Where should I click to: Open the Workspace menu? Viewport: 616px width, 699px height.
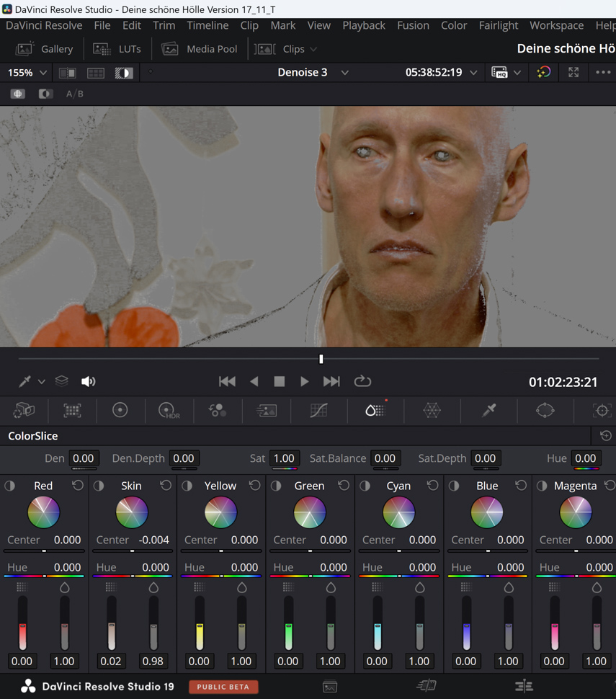coord(557,25)
